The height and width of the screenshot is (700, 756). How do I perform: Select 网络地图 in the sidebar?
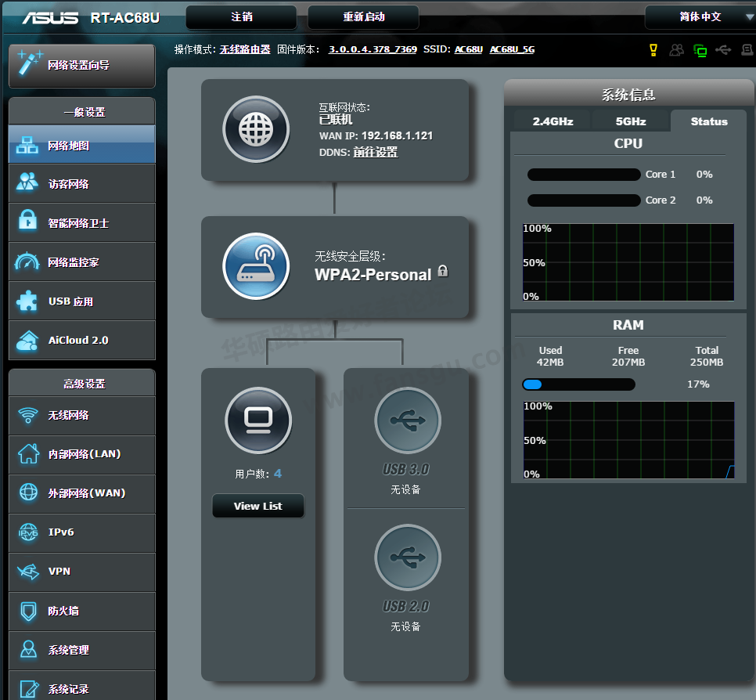(x=82, y=144)
